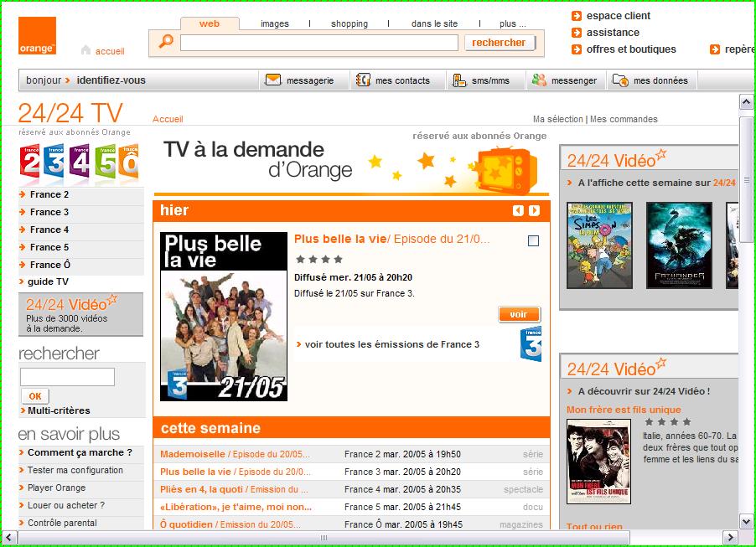Click the vertical scrollbar up arrow
The image size is (756, 547).
746,101
